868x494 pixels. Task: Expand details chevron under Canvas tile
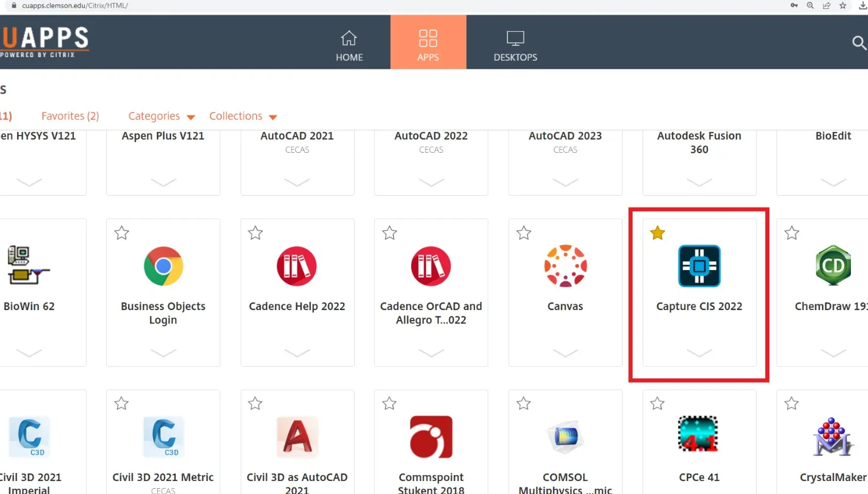coord(565,353)
